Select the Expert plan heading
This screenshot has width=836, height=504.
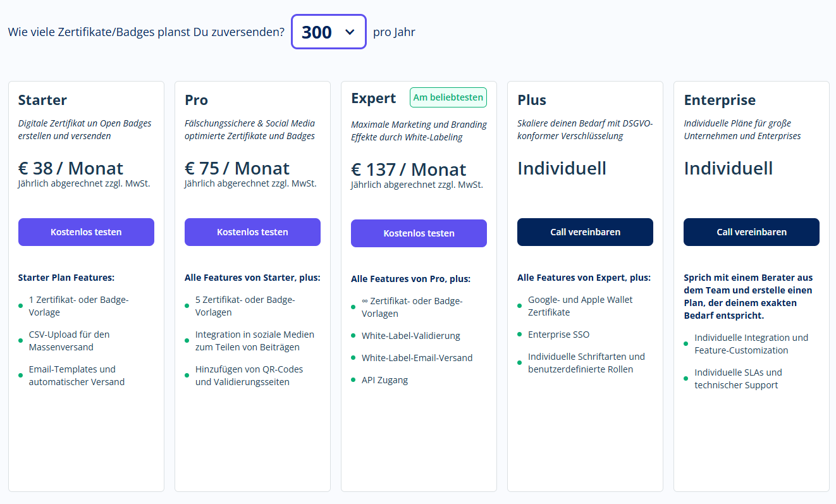[374, 98]
